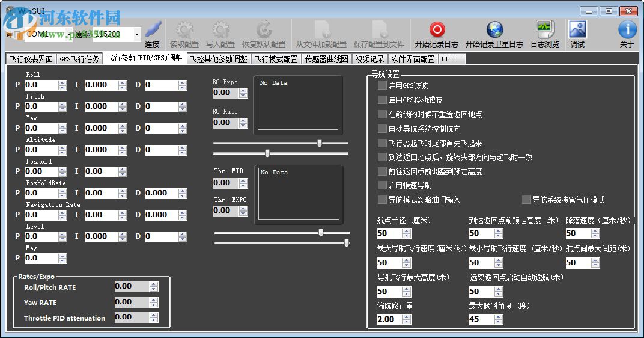644x338 pixels.
Task: Click the 从文件加载配置 file icon
Action: 322,30
